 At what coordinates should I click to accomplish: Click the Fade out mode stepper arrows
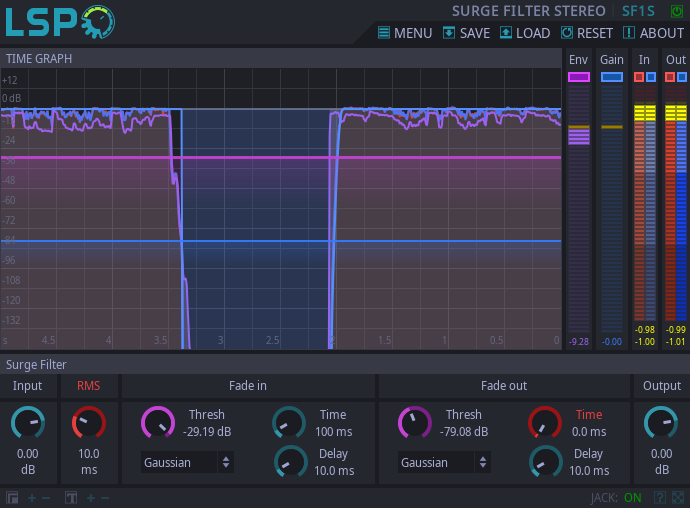[483, 462]
